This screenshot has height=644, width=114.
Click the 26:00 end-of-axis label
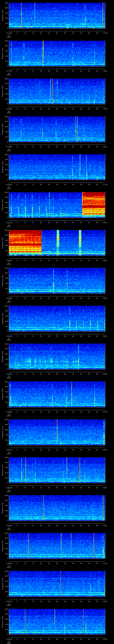[105, 374]
